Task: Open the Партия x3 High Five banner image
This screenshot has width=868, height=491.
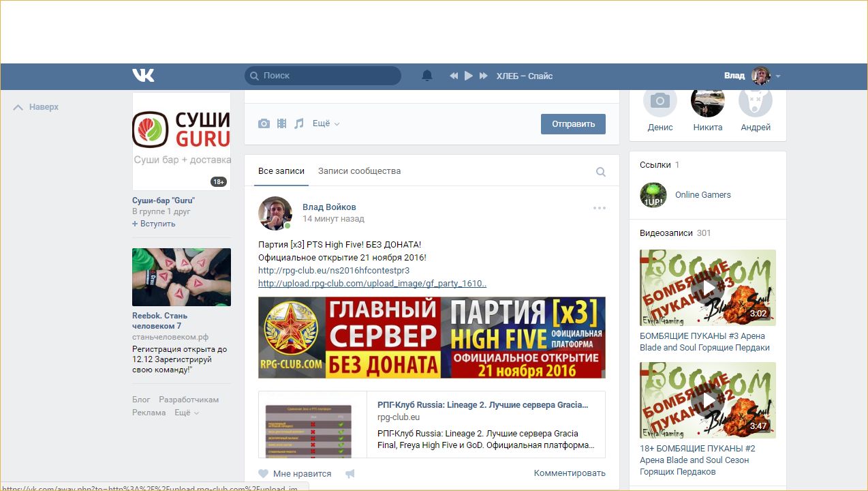Action: tap(432, 338)
